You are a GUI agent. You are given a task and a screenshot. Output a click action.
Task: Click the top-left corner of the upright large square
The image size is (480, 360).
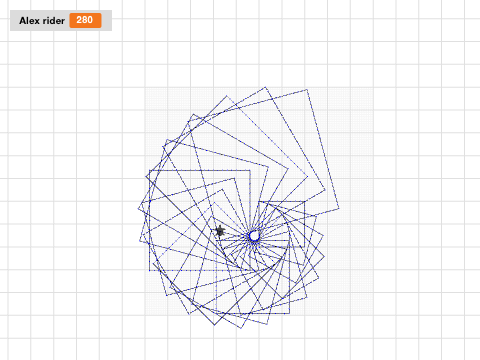click(x=150, y=170)
